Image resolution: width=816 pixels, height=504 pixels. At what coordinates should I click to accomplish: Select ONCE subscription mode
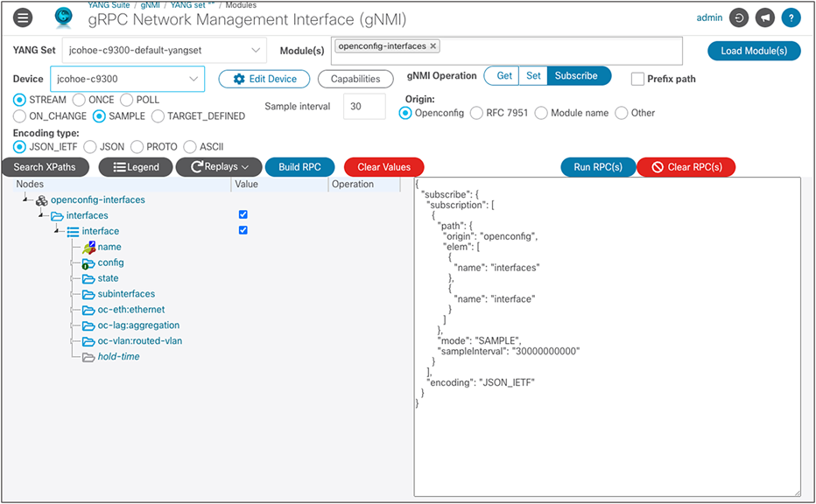[x=79, y=100]
